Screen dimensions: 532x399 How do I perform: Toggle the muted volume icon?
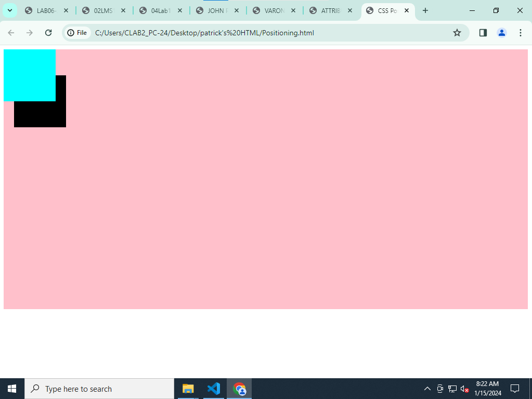465,389
